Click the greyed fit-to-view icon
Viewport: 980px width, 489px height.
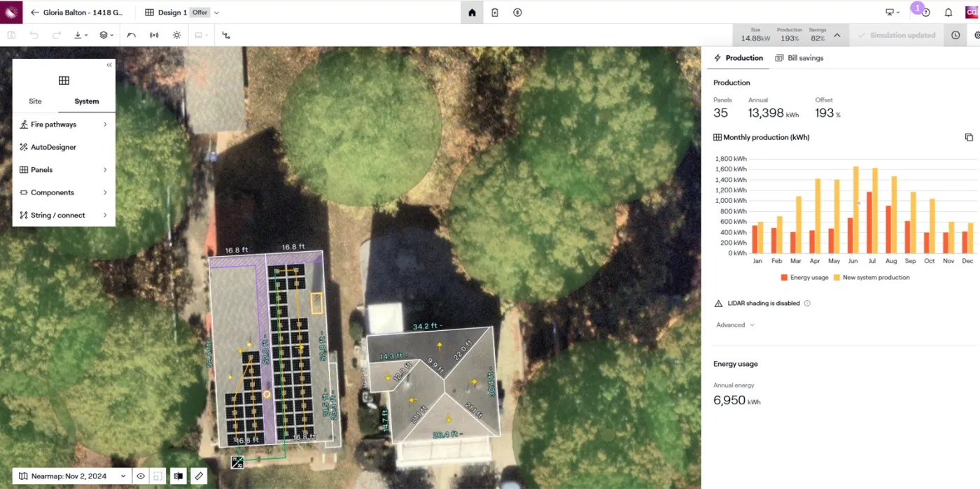158,476
